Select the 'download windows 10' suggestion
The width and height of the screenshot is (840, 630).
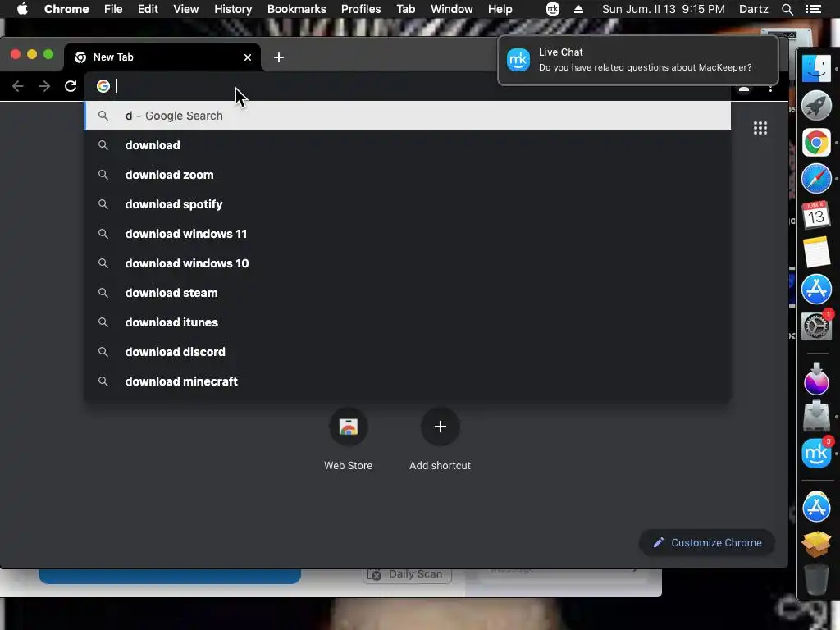407,263
